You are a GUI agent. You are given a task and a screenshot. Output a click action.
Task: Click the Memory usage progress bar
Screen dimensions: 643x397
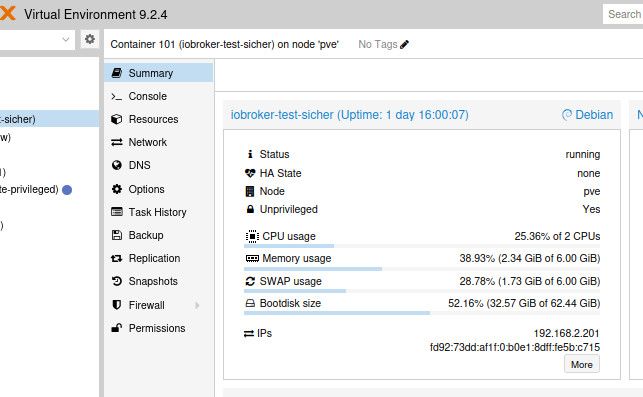422,269
